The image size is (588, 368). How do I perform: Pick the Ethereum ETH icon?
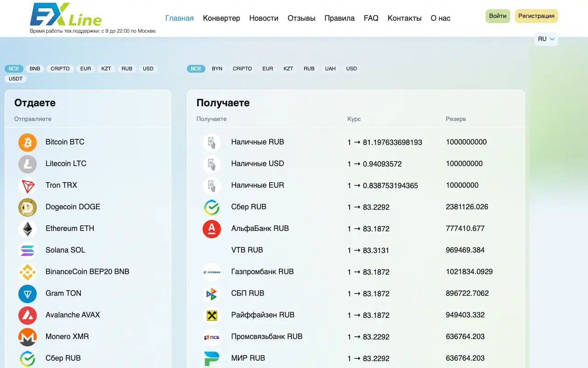tap(28, 229)
